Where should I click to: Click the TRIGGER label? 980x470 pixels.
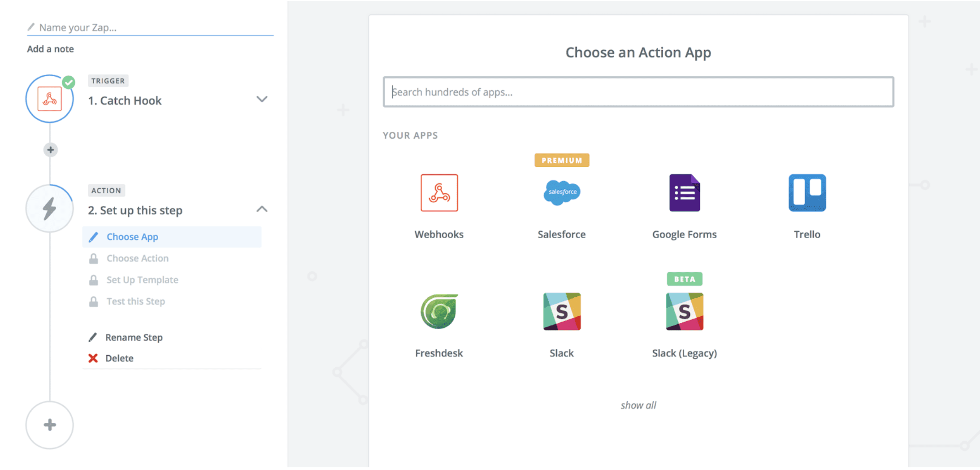click(108, 81)
